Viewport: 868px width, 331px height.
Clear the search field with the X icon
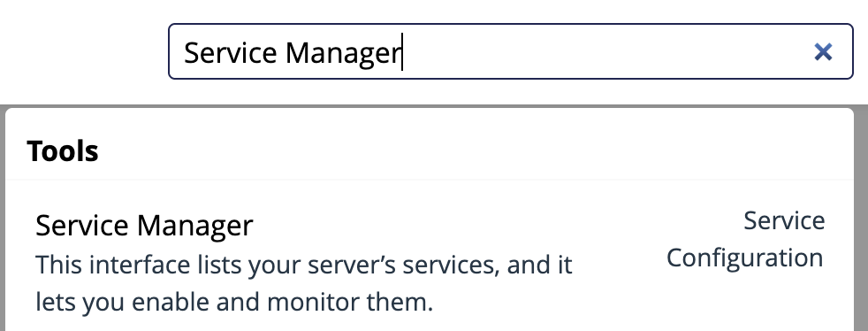click(823, 52)
